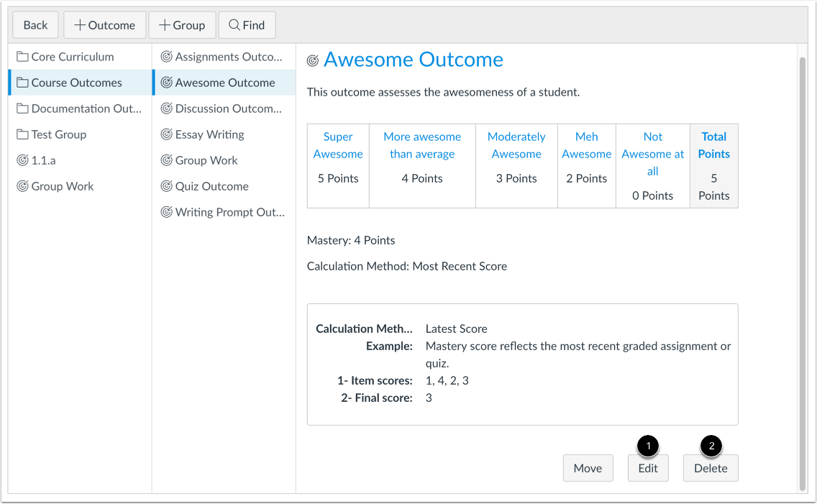Viewport: 817px width, 504px height.
Task: Click the Discussion Outcom... target icon
Action: click(x=166, y=109)
